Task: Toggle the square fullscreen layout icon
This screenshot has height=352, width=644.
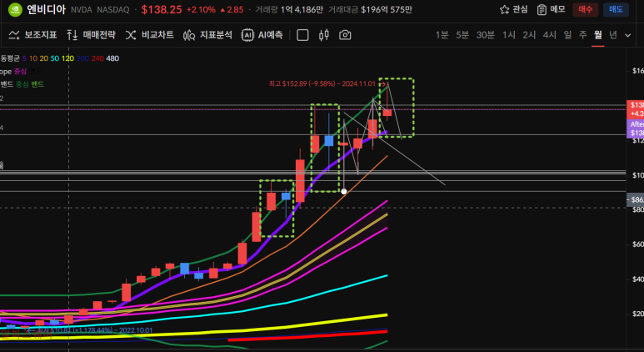Action: click(302, 35)
